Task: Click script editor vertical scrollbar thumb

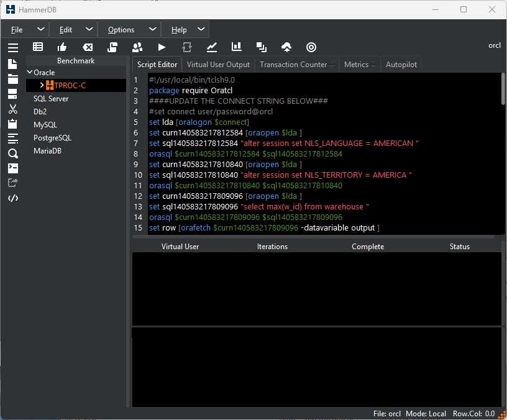Action: coord(503,89)
